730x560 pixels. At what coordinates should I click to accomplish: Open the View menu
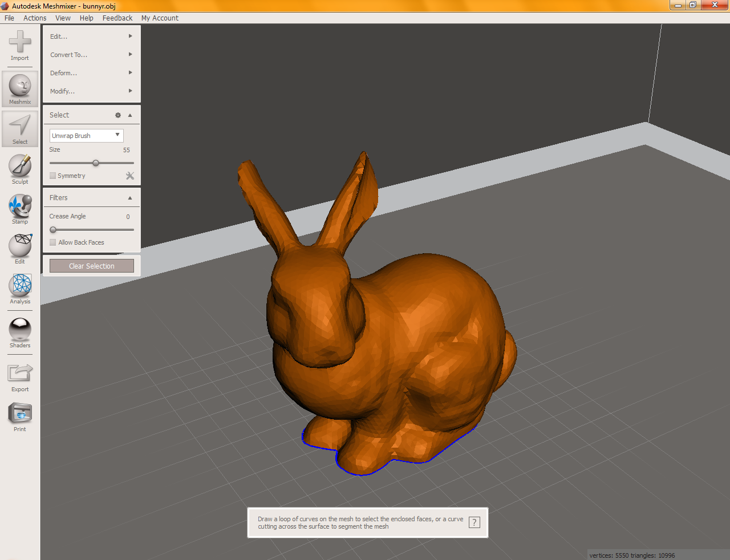[x=63, y=18]
